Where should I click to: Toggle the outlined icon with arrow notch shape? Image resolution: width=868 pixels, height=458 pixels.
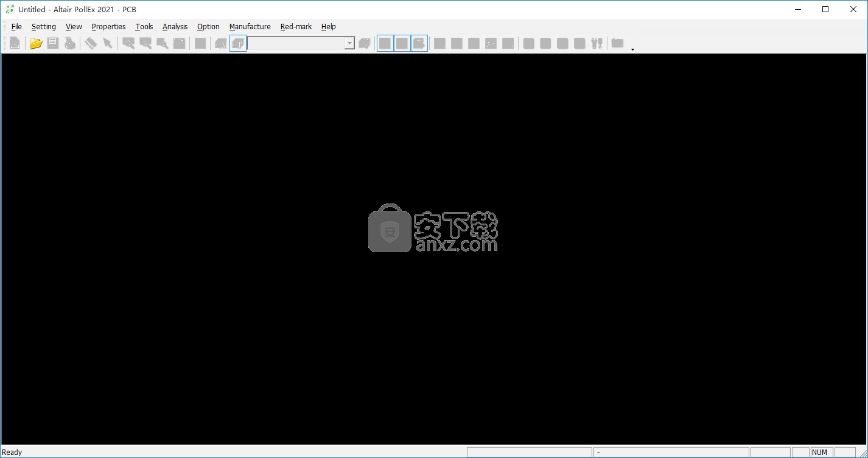click(419, 43)
